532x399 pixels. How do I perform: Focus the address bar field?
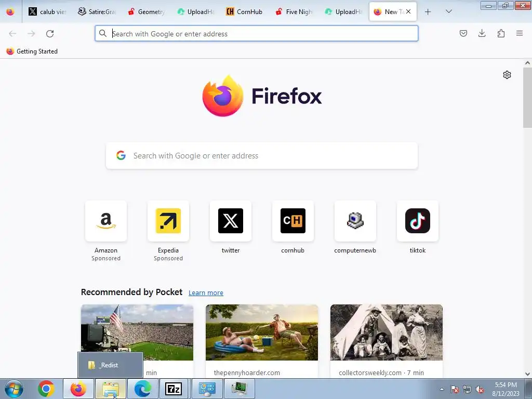pyautogui.click(x=257, y=34)
